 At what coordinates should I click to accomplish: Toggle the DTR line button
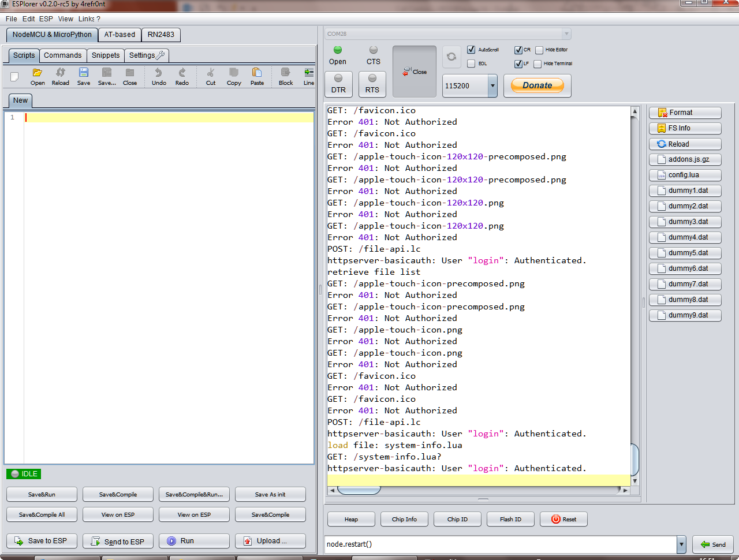pos(338,84)
